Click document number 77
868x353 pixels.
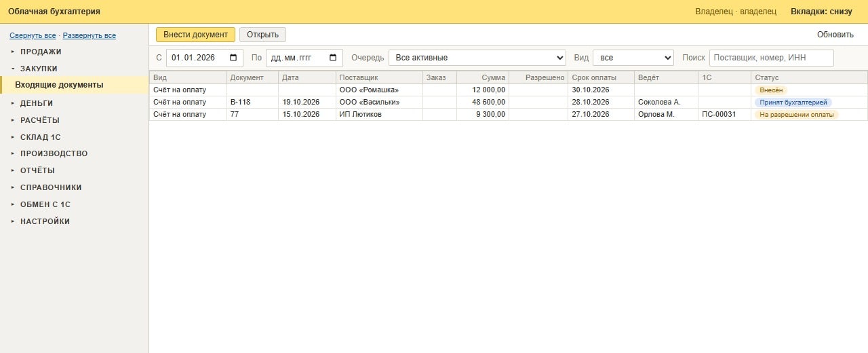click(x=235, y=114)
